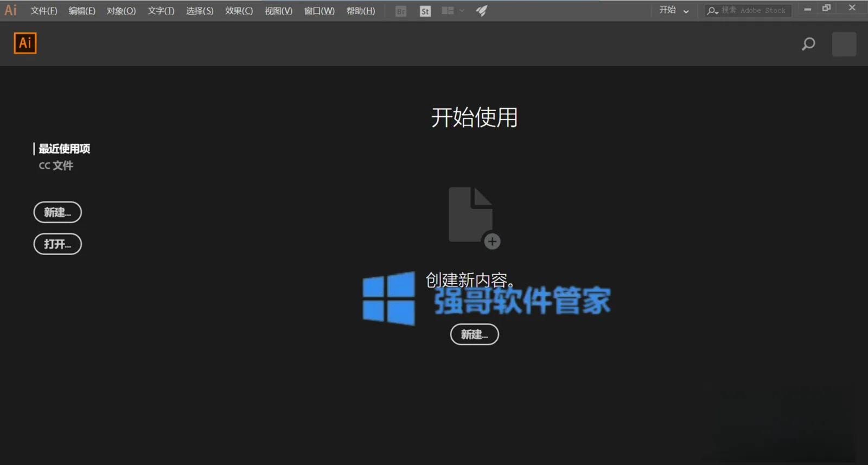
Task: Click the GPU performance rocket icon
Action: (x=482, y=10)
